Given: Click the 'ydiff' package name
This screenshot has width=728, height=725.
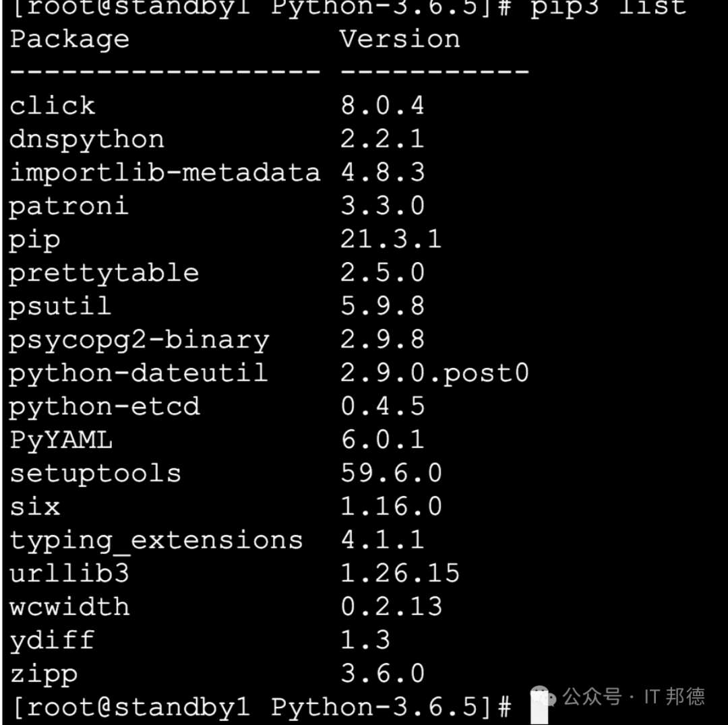Looking at the screenshot, I should click(x=52, y=641).
